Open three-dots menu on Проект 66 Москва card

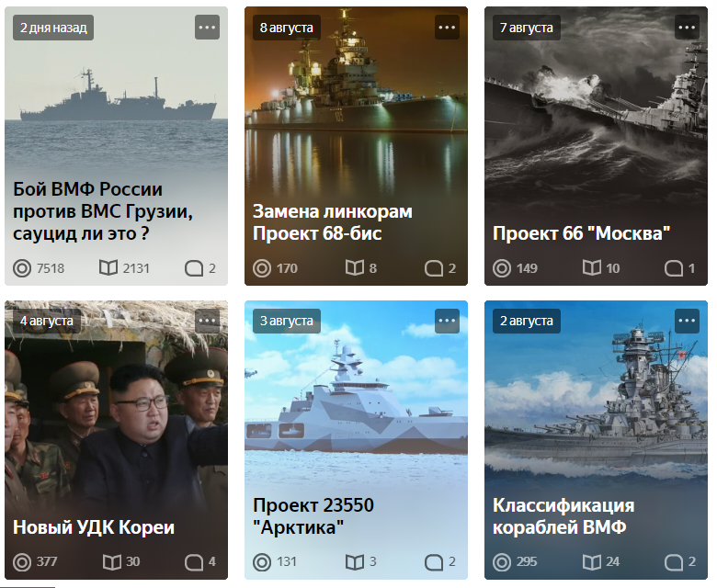(687, 28)
